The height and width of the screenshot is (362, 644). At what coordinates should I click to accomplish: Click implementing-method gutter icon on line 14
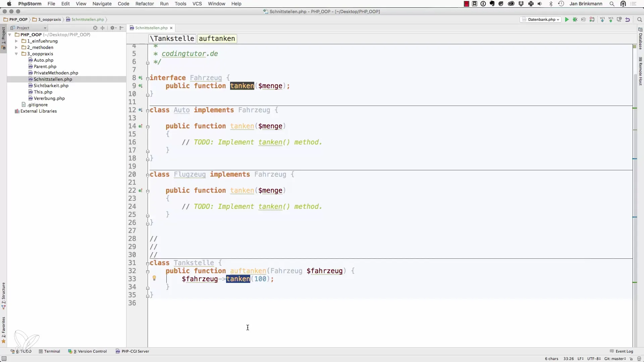(x=141, y=126)
